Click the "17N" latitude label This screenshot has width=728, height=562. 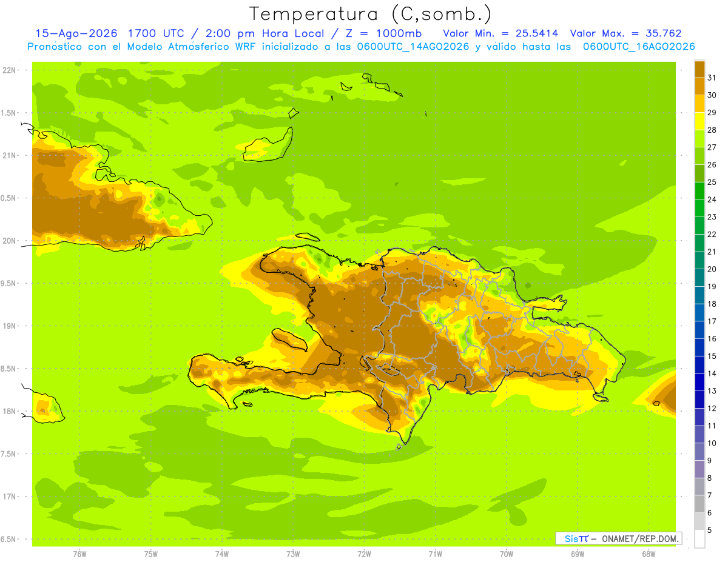(9, 497)
